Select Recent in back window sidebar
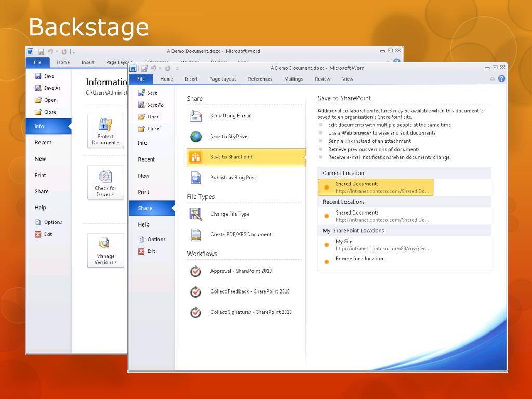This screenshot has height=399, width=532. (x=48, y=143)
